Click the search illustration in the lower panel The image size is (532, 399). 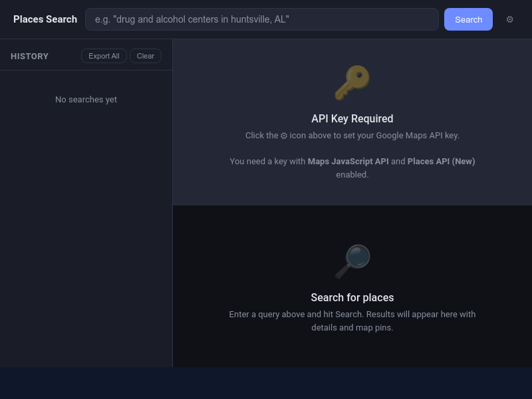coord(354,261)
